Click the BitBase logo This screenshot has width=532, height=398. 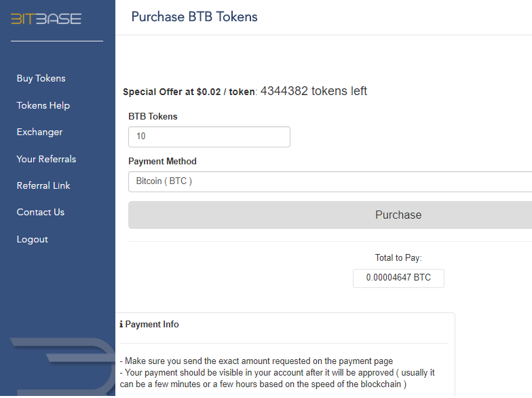click(x=46, y=19)
